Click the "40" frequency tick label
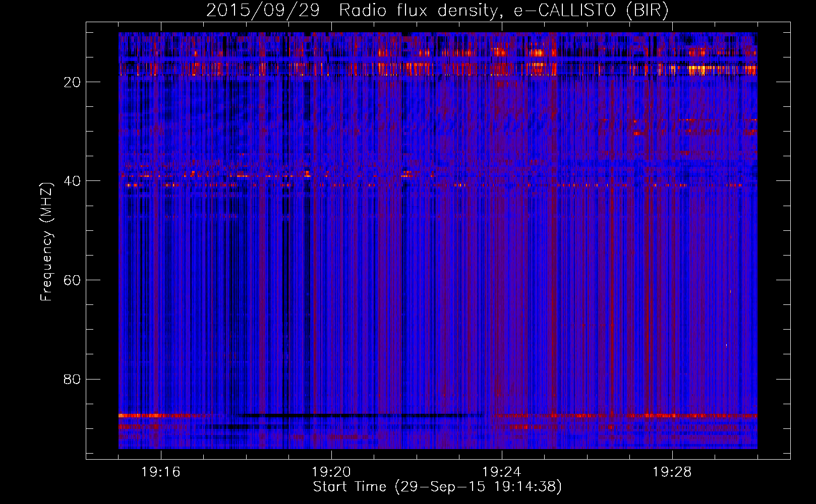This screenshot has height=504, width=816. 73,181
